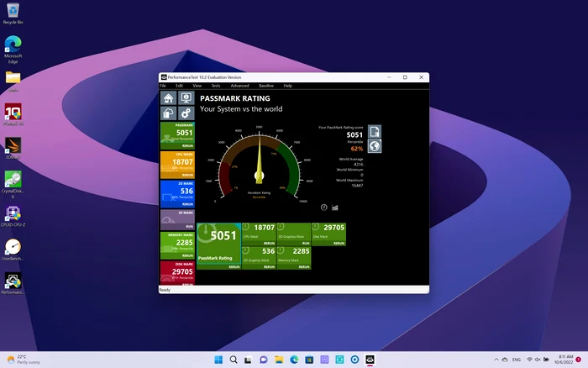Open Microsoft Edge desktop shortcut
The height and width of the screenshot is (368, 588).
13,50
